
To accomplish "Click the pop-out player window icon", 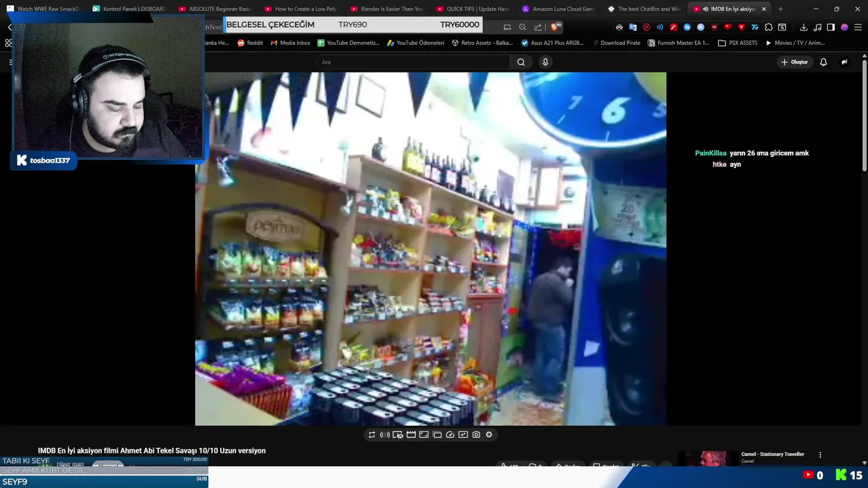I will [437, 434].
